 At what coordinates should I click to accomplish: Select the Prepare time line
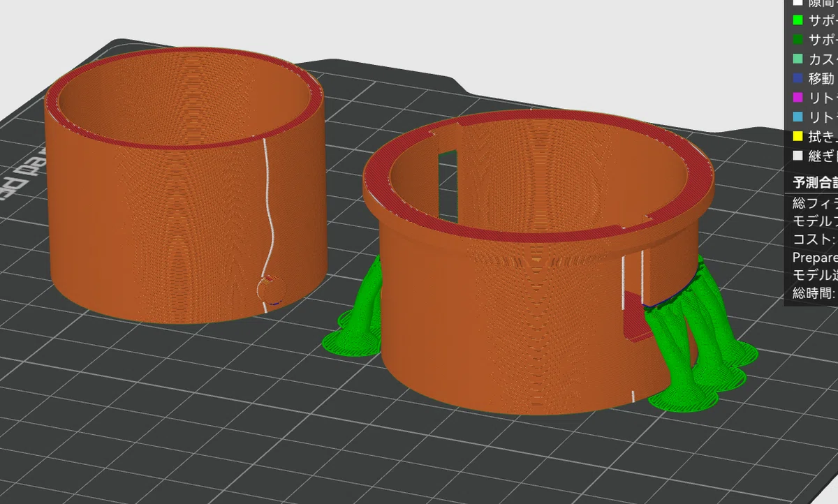815,256
